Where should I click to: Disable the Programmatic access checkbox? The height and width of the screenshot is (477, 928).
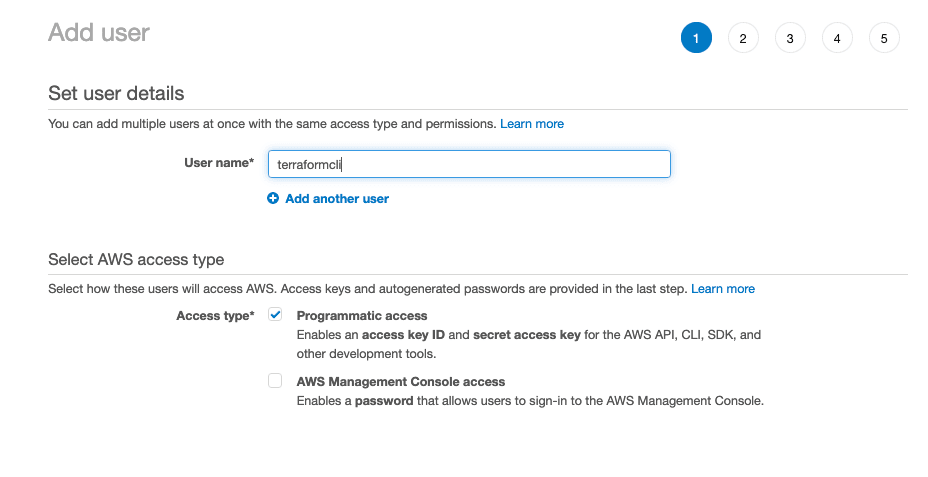[x=275, y=315]
